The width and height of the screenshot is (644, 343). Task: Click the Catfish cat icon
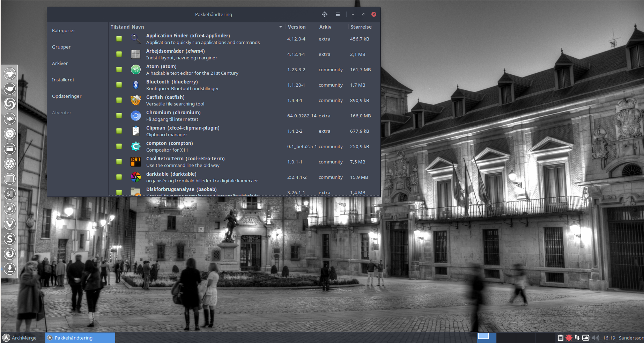[136, 100]
